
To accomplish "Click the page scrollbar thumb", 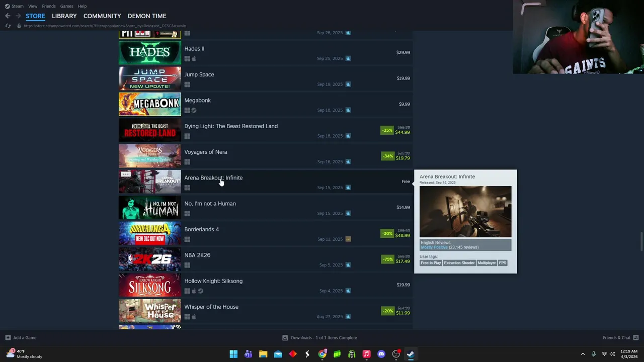I will coord(641,241).
